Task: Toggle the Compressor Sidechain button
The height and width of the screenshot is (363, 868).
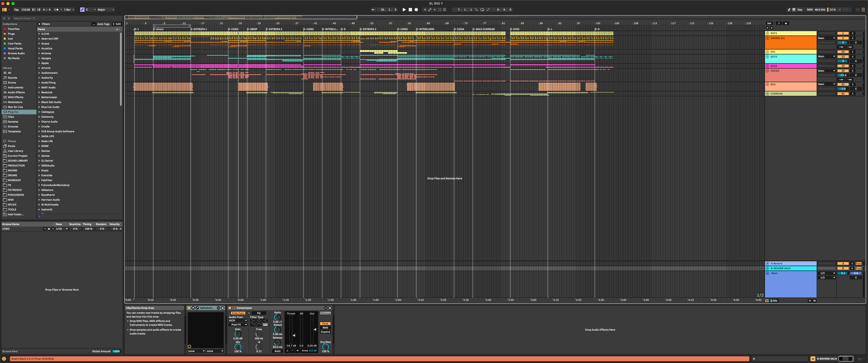Action: point(238,313)
